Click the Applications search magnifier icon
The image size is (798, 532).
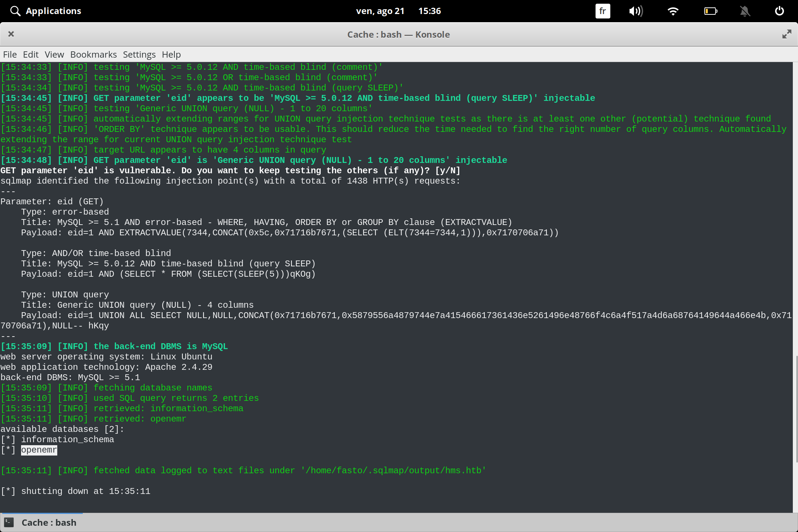(x=15, y=11)
